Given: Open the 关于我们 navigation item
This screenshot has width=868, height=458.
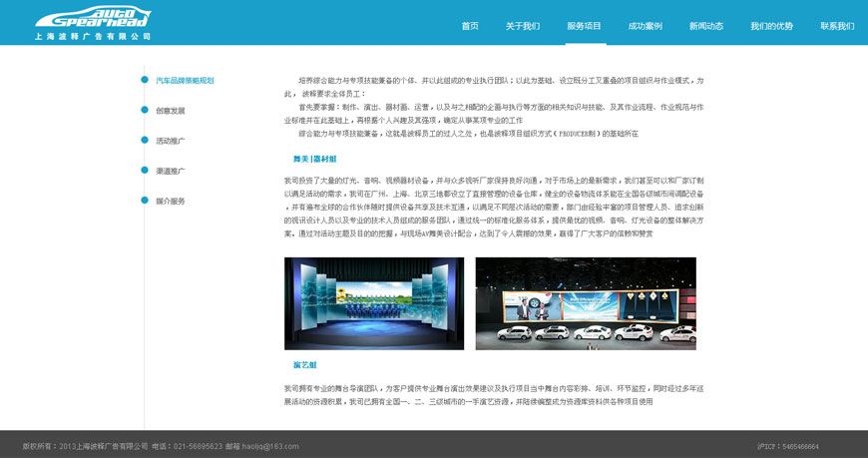Looking at the screenshot, I should click(523, 26).
